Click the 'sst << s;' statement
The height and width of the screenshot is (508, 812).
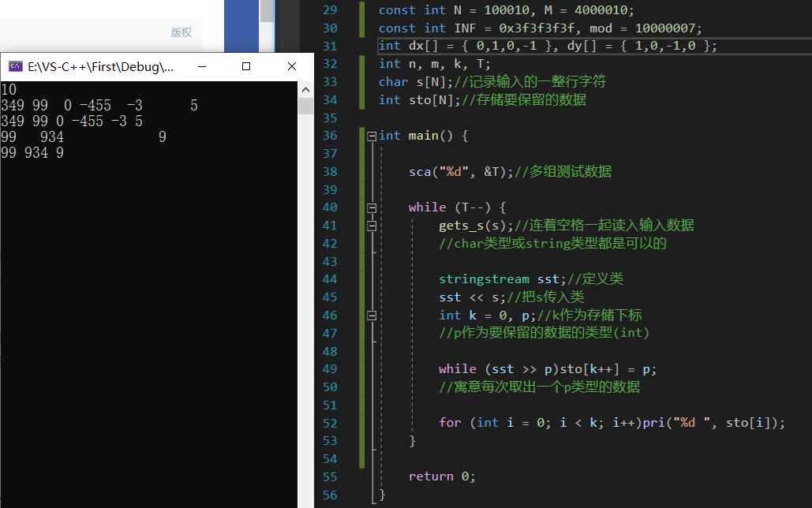pos(472,297)
